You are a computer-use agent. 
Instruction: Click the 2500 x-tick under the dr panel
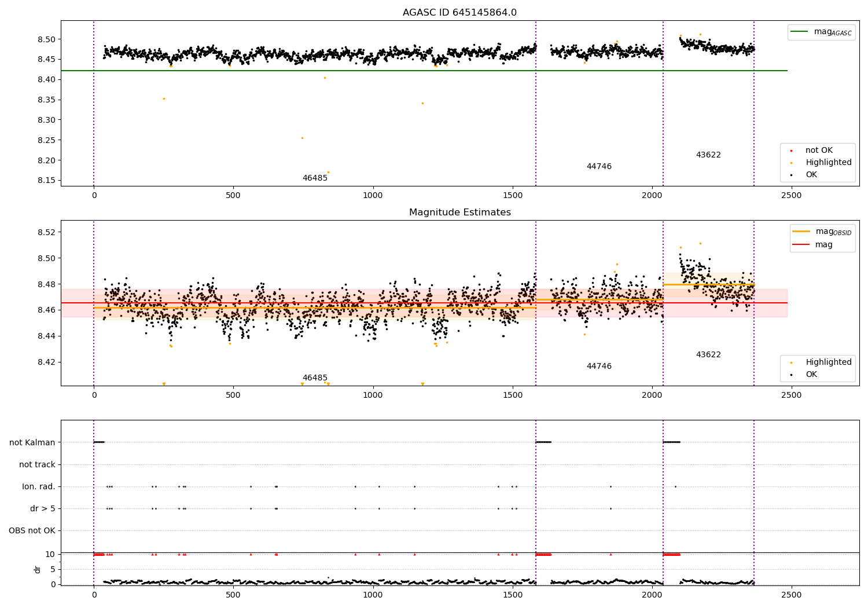[792, 595]
